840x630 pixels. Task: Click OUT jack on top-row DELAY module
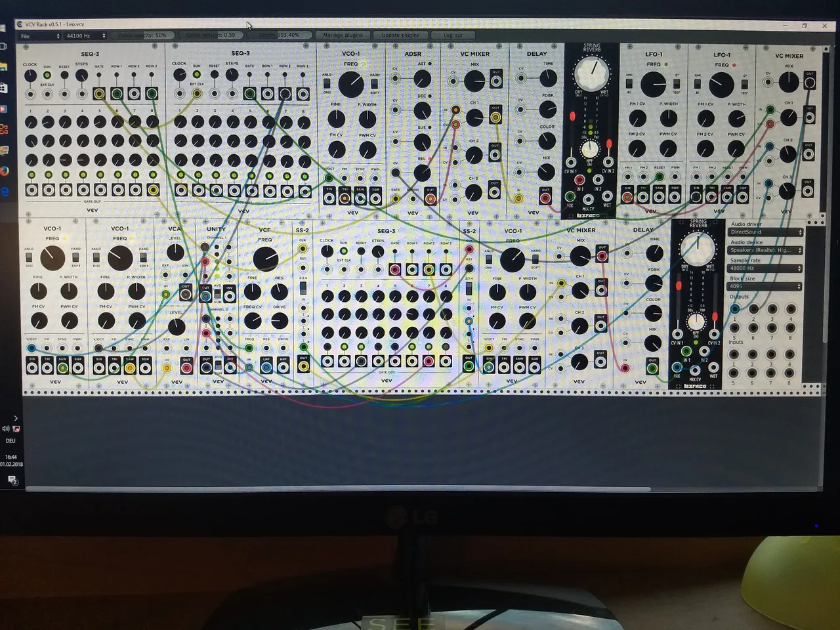point(545,198)
